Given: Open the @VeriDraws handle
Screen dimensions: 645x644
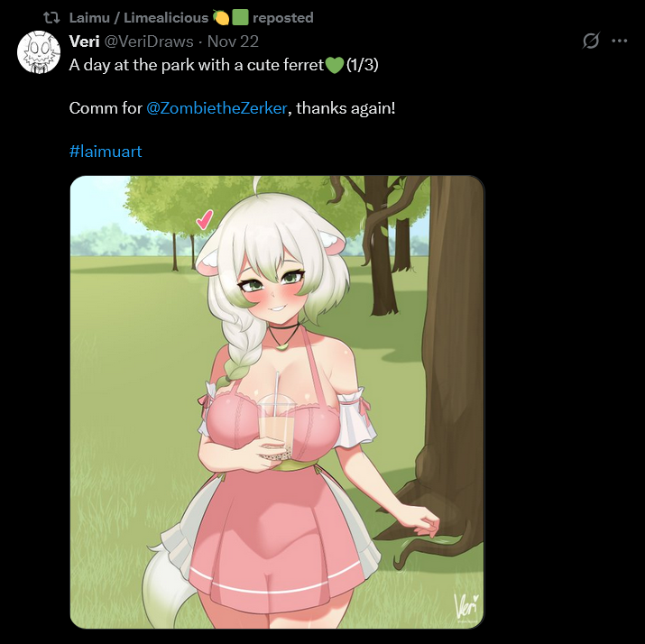Looking at the screenshot, I should click(149, 41).
